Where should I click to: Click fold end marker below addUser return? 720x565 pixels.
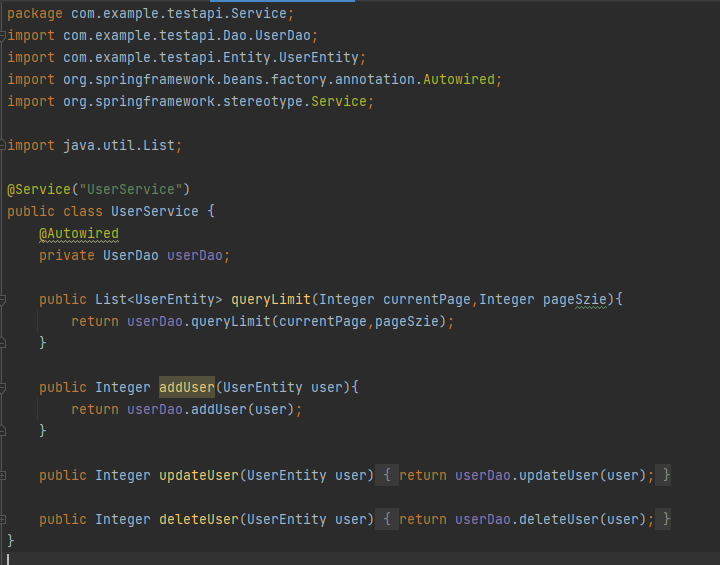(x=5, y=431)
